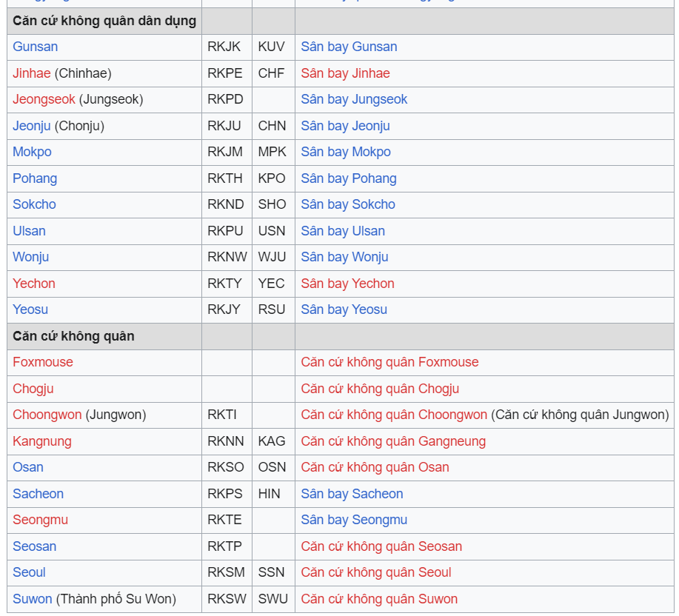Screen dimensions: 679x616
Task: Click the IATA code SHO cell
Action: tap(274, 205)
